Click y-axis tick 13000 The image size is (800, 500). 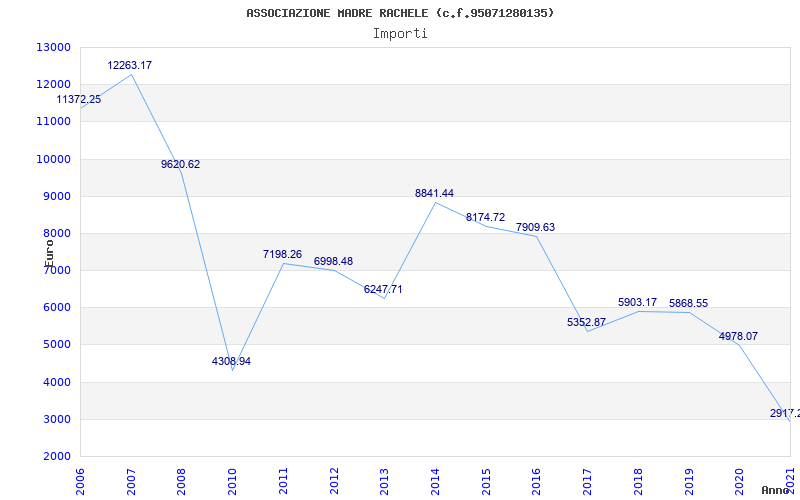tap(54, 47)
